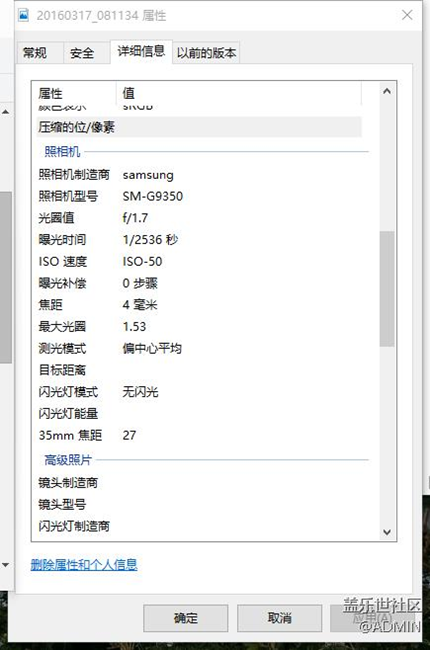Switch to the 常规 tab
The width and height of the screenshot is (430, 650).
tap(35, 53)
